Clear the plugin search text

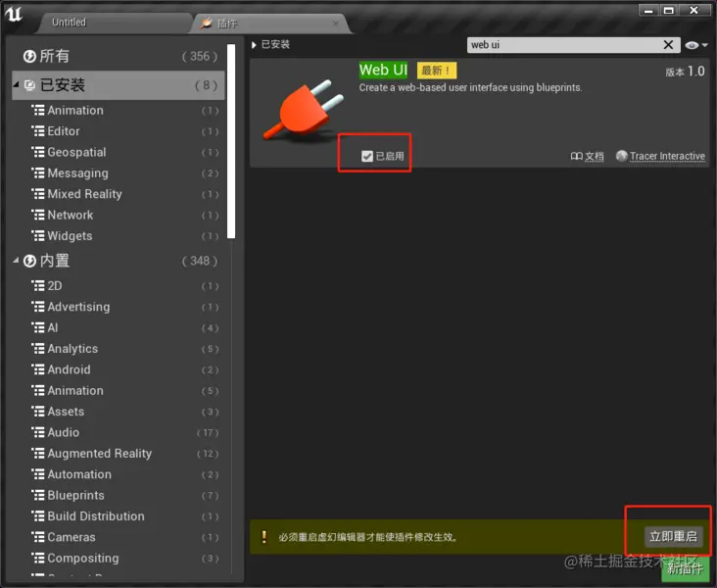(x=669, y=45)
